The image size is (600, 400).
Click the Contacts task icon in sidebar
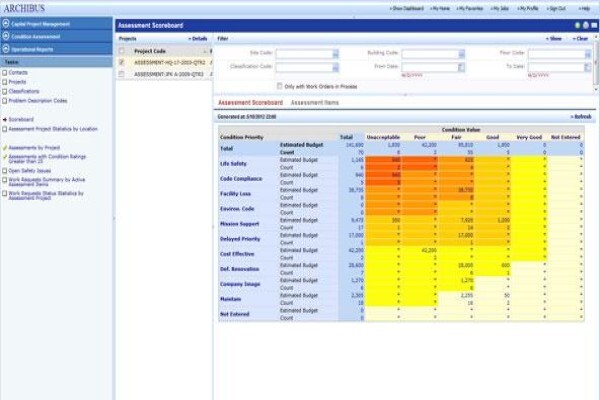pyautogui.click(x=5, y=72)
